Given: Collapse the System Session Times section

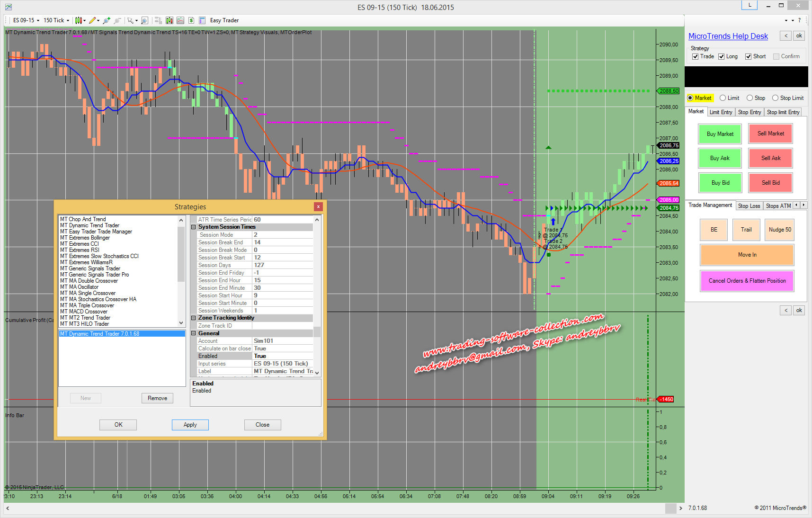Looking at the screenshot, I should pos(194,227).
